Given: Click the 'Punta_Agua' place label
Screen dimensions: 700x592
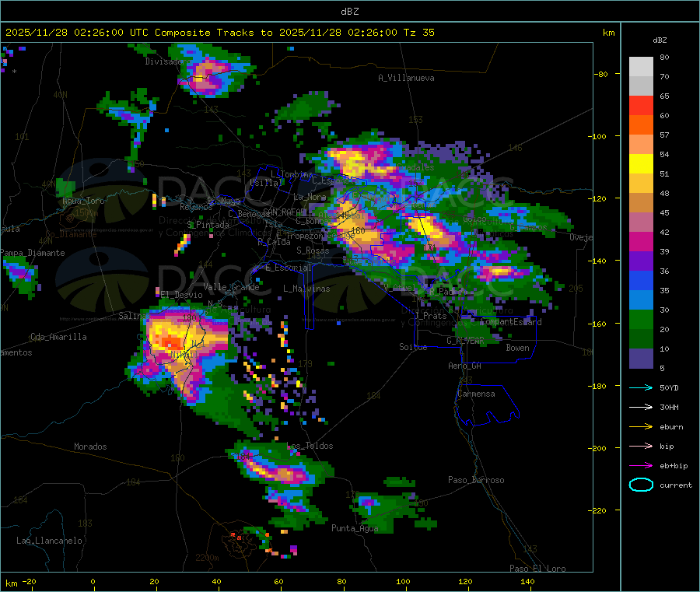Looking at the screenshot, I should point(355,528).
